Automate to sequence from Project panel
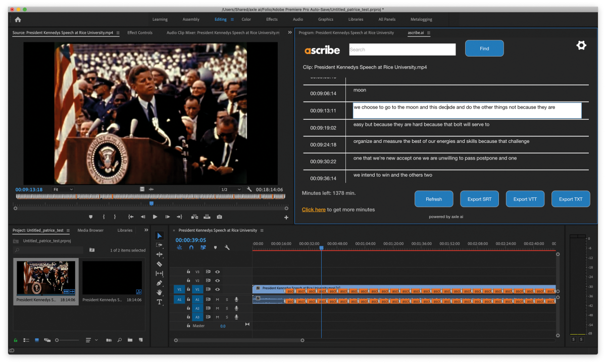 109,340
